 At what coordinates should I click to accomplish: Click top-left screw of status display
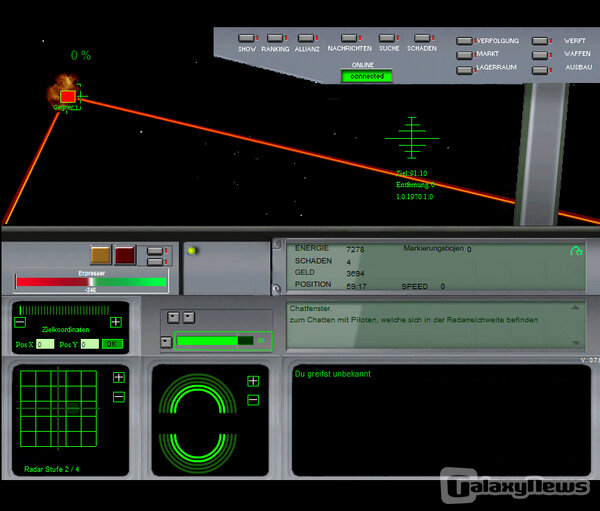pyautogui.click(x=277, y=244)
